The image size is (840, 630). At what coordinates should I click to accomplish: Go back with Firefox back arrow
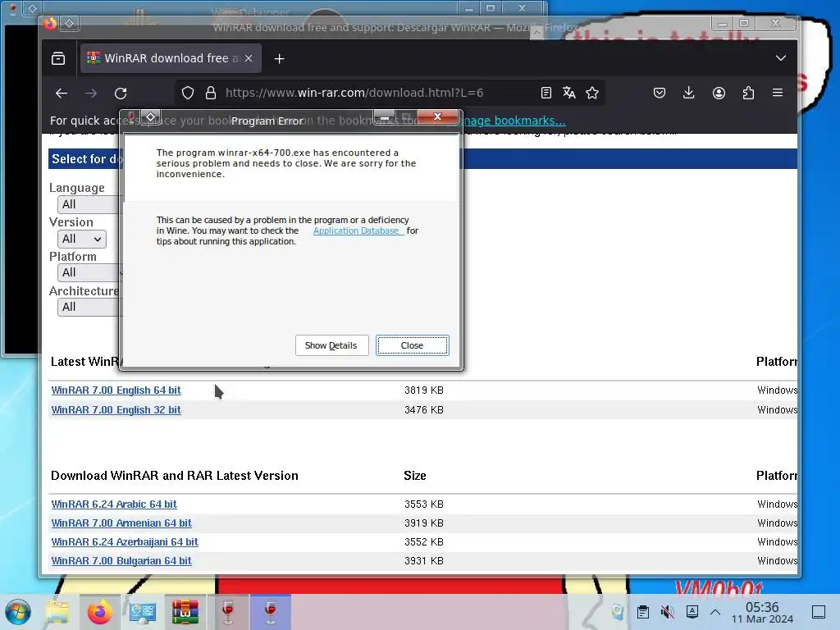click(62, 94)
